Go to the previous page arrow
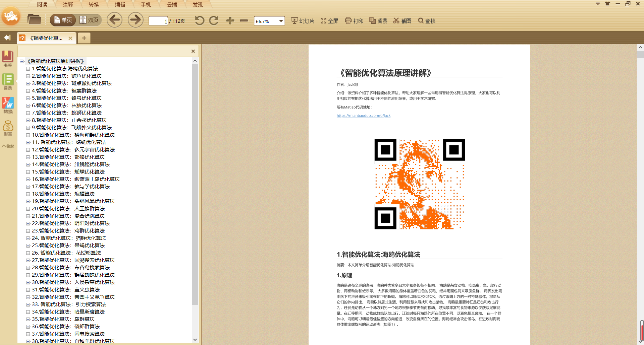The height and width of the screenshot is (345, 644). pos(114,20)
